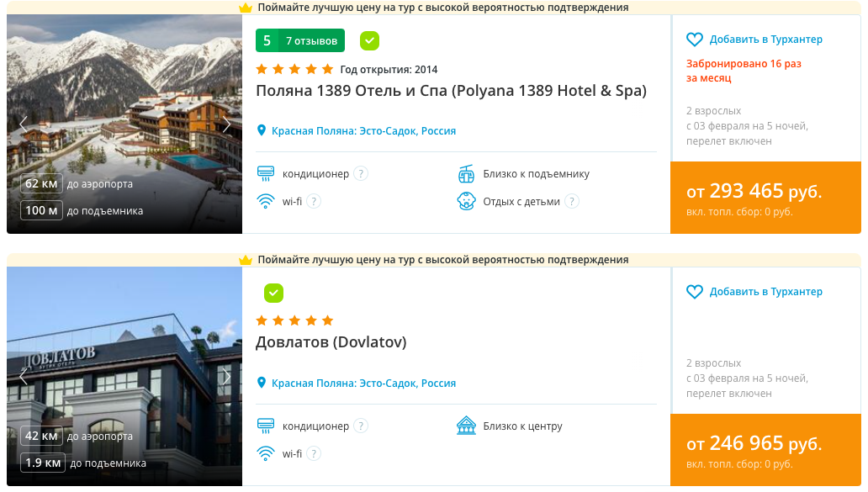Open hotel title 'Поляна 1389 Отель и Спа'
This screenshot has width=868, height=492.
click(451, 91)
